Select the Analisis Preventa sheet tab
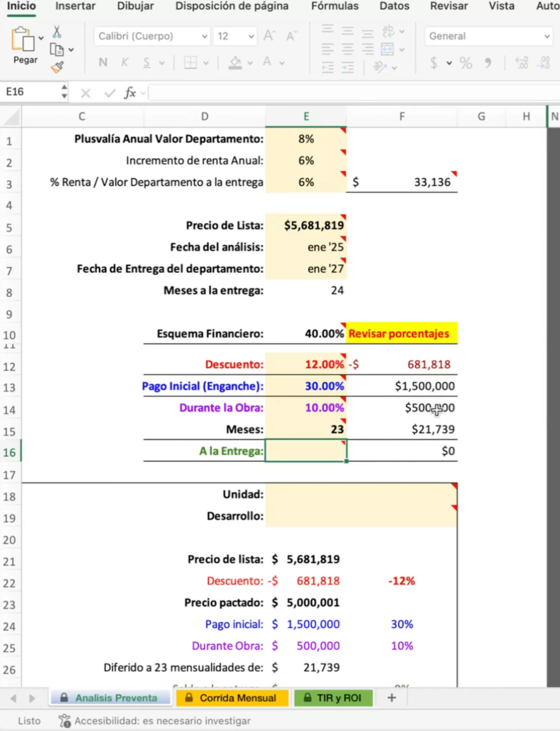The width and height of the screenshot is (560, 731). pyautogui.click(x=110, y=698)
